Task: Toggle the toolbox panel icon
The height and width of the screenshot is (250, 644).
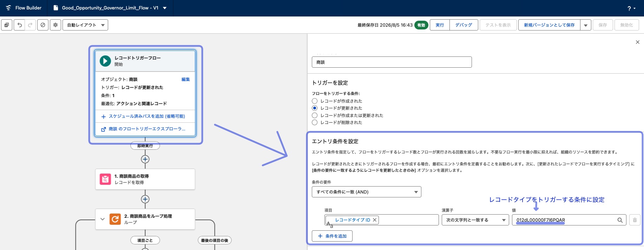Action: coord(7,25)
